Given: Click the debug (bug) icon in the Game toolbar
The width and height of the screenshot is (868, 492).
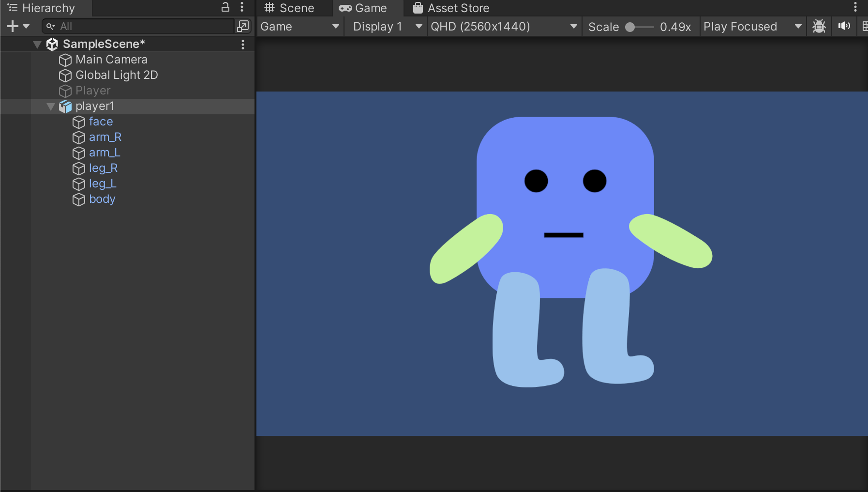Looking at the screenshot, I should pos(819,26).
